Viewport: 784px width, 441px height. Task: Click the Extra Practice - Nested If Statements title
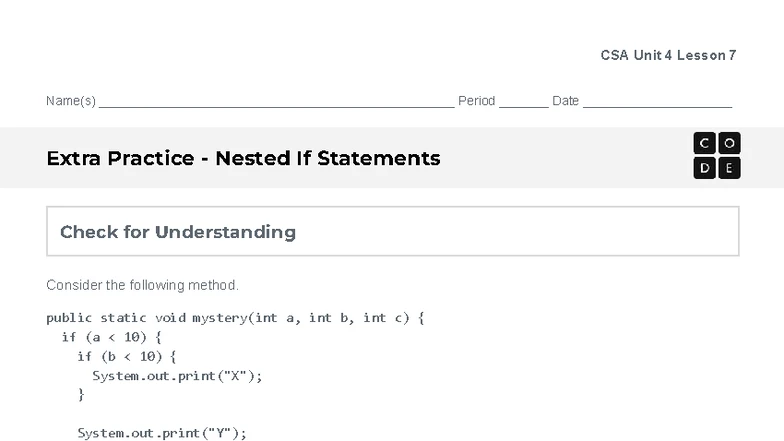pyautogui.click(x=243, y=158)
